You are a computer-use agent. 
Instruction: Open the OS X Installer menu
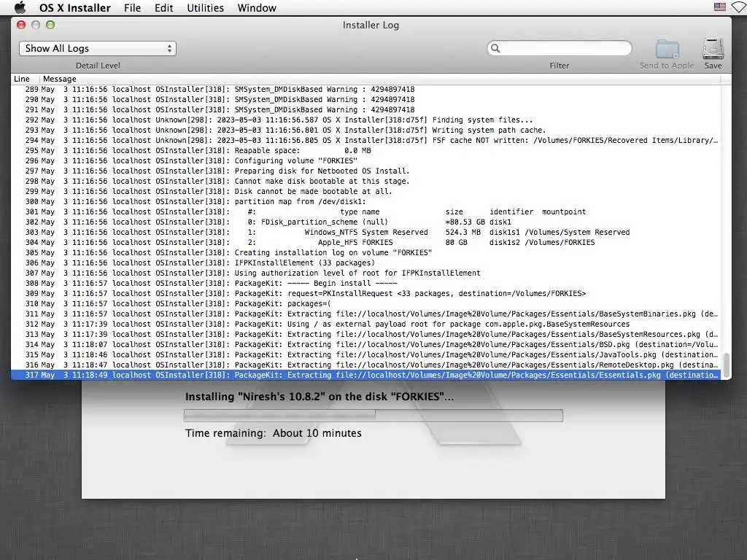click(75, 8)
